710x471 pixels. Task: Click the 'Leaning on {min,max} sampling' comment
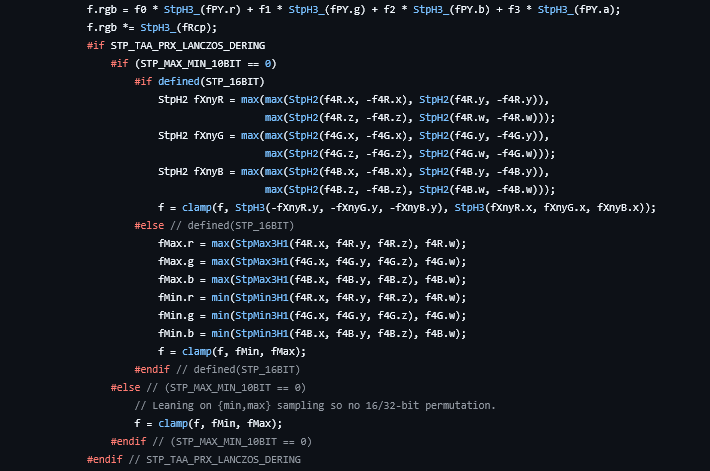point(315,405)
